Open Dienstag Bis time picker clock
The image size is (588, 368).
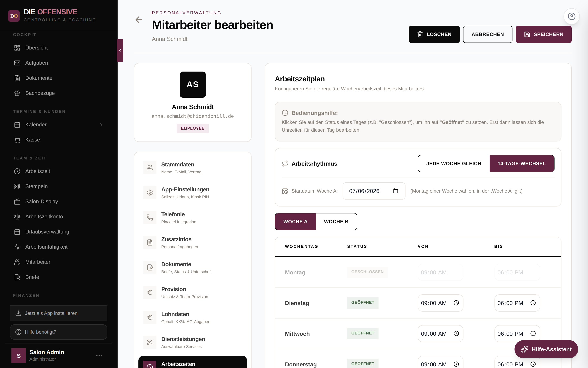pyautogui.click(x=533, y=303)
